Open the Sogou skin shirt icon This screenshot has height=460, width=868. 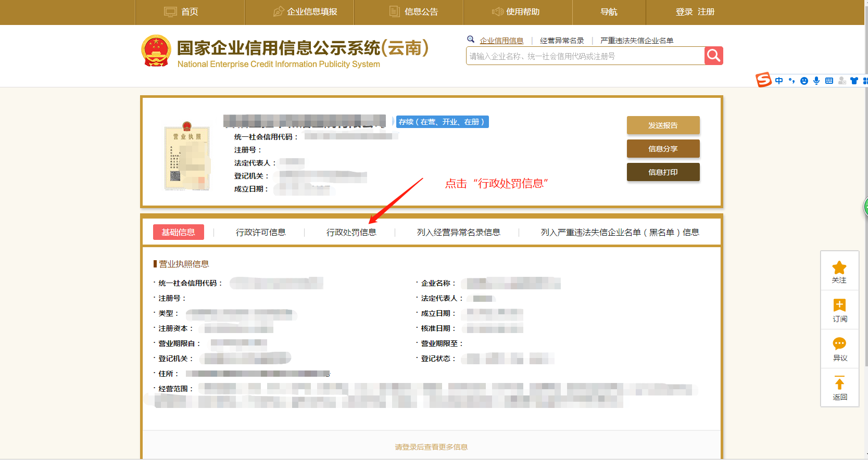[x=854, y=81]
